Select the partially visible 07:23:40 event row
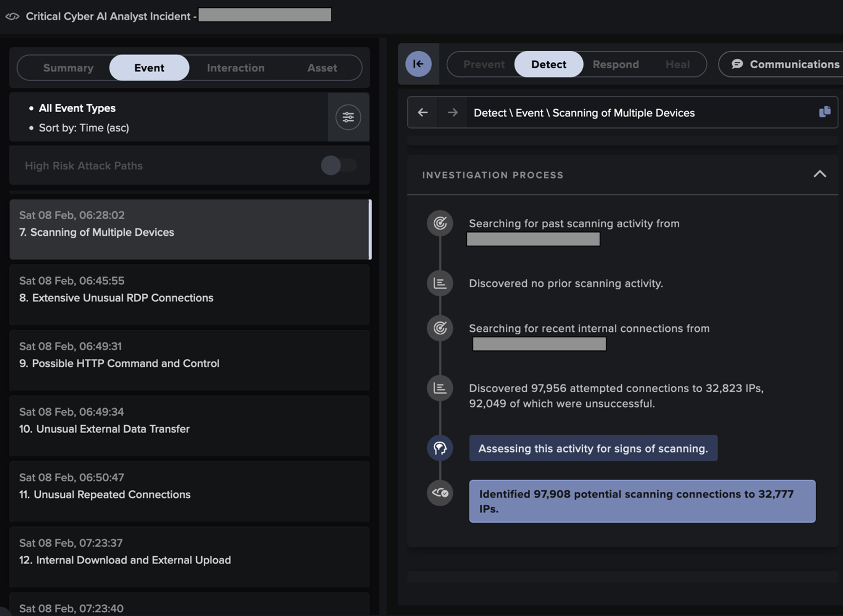 tap(190, 604)
